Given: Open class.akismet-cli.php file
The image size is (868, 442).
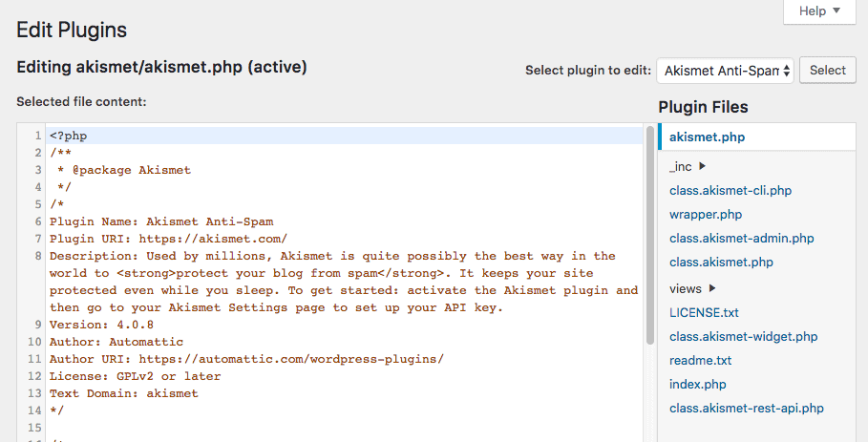Looking at the screenshot, I should click(x=730, y=190).
